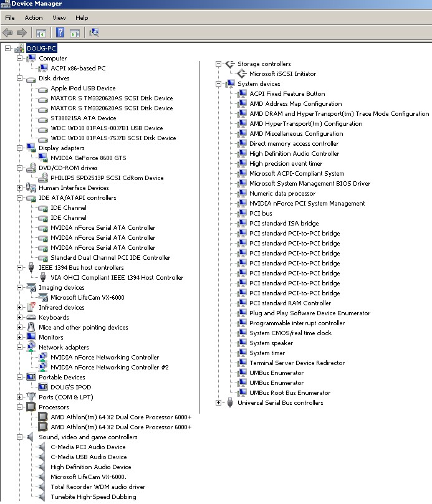Select ST380215A ATA Device

(x=84, y=118)
